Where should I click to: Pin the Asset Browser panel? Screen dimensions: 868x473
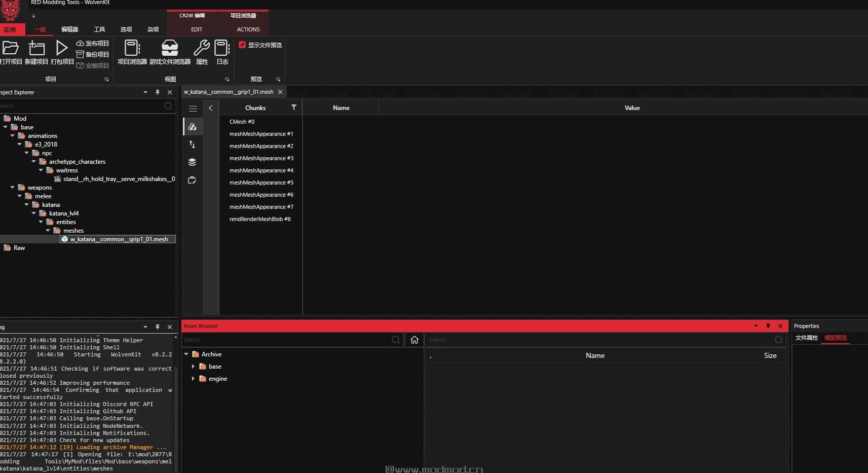[768, 326]
